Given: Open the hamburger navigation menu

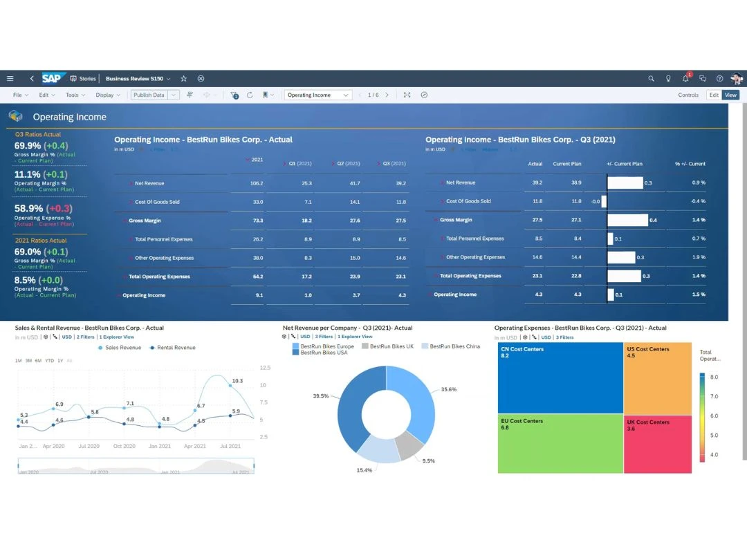Looking at the screenshot, I should [10, 79].
